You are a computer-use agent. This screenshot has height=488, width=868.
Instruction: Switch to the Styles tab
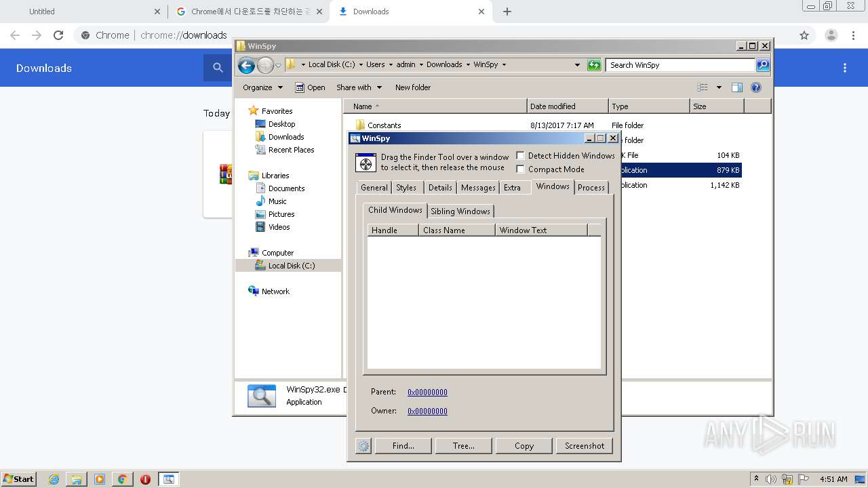pyautogui.click(x=406, y=188)
